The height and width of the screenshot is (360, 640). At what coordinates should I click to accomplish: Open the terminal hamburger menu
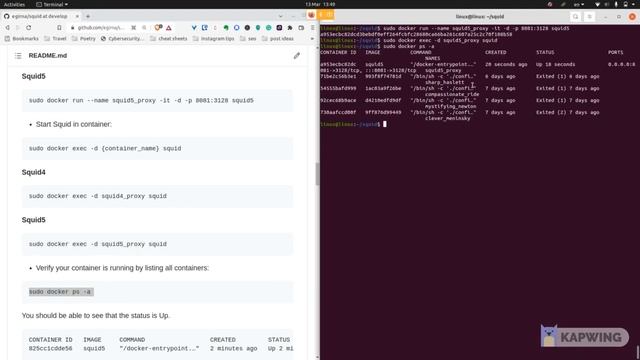point(589,17)
